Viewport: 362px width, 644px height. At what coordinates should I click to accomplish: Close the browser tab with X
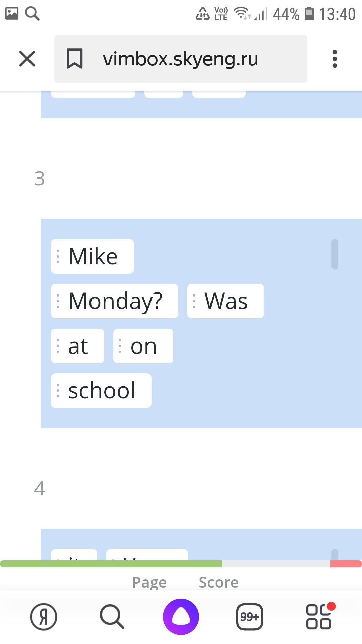[x=27, y=59]
